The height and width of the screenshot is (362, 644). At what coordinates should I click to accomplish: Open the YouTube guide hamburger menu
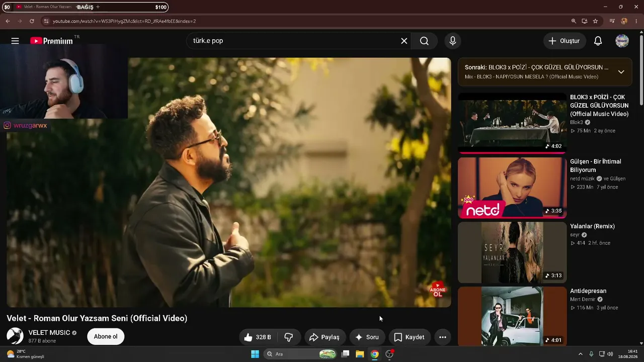[x=15, y=41]
